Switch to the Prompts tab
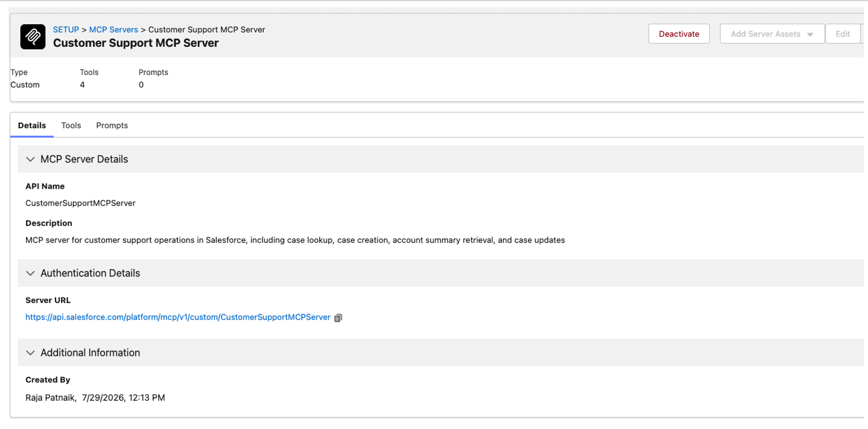This screenshot has height=429, width=868. coord(112,125)
